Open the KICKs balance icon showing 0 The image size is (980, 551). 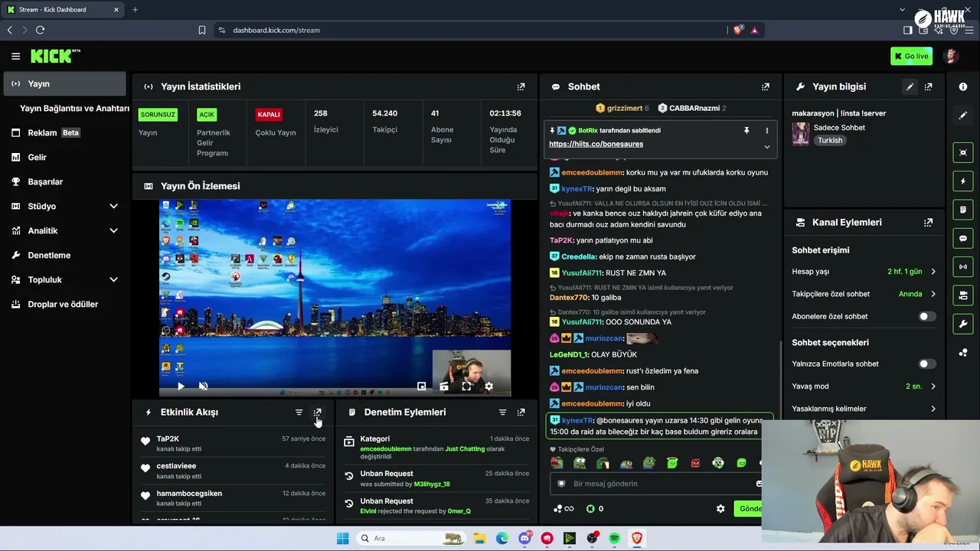595,508
